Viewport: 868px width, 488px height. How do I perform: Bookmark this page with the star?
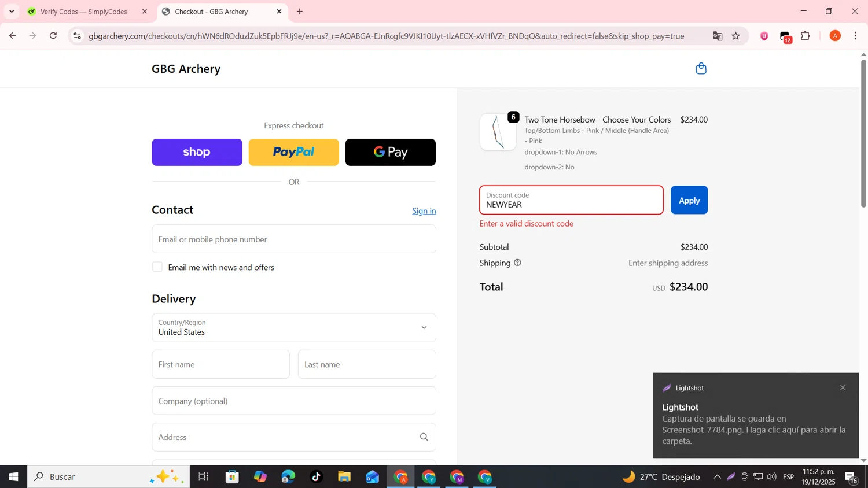[736, 36]
